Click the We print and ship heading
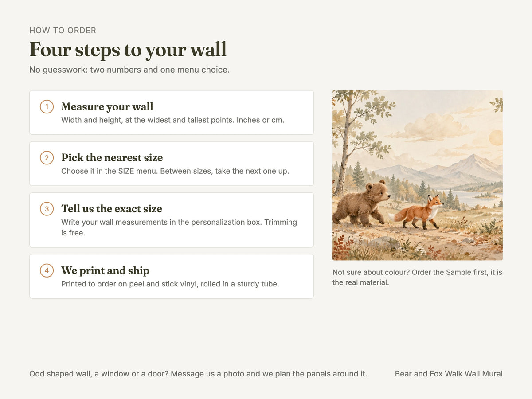The height and width of the screenshot is (399, 532). pyautogui.click(x=105, y=270)
